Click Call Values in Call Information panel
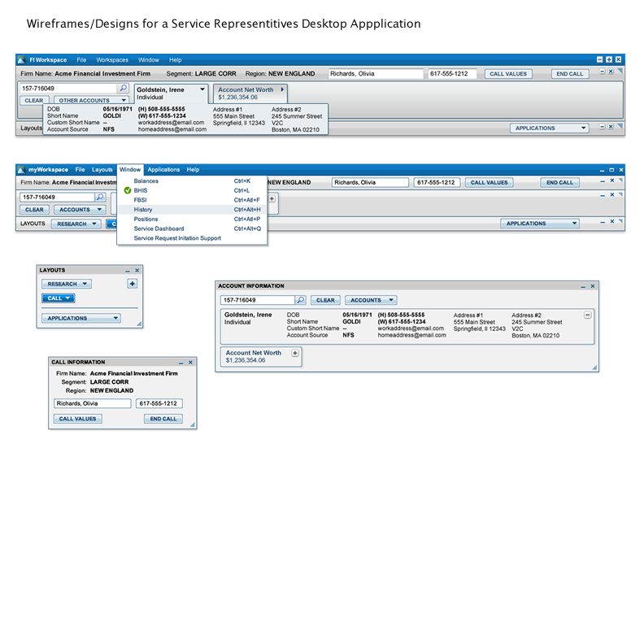 pos(78,419)
